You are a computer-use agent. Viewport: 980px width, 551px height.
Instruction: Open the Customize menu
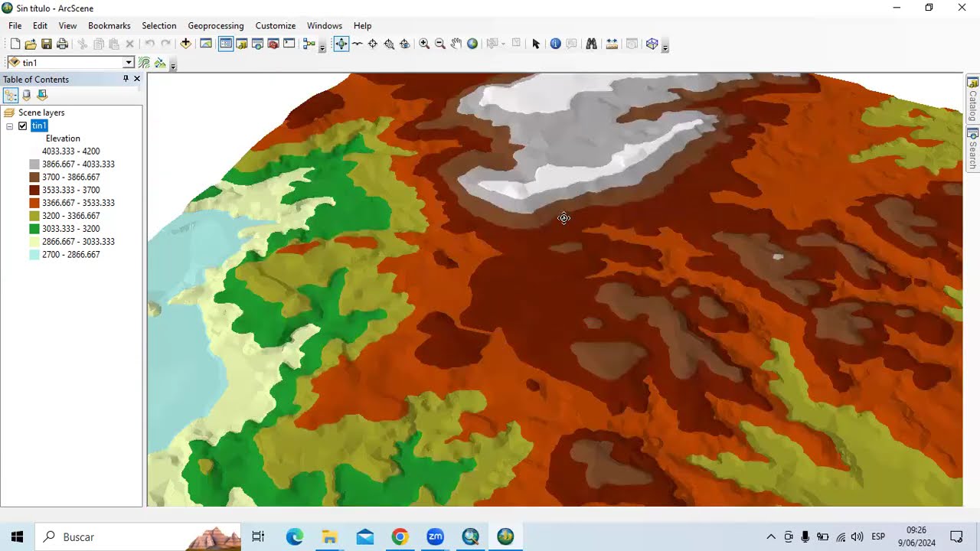point(276,25)
